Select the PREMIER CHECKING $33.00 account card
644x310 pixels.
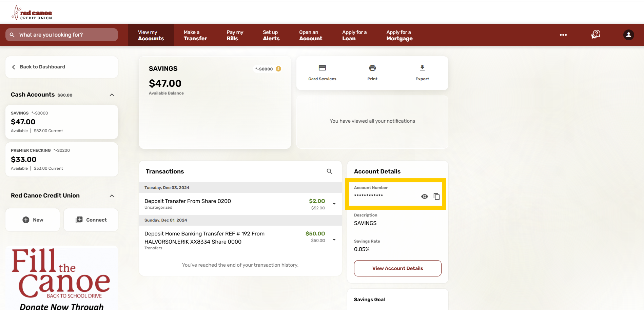pos(62,159)
